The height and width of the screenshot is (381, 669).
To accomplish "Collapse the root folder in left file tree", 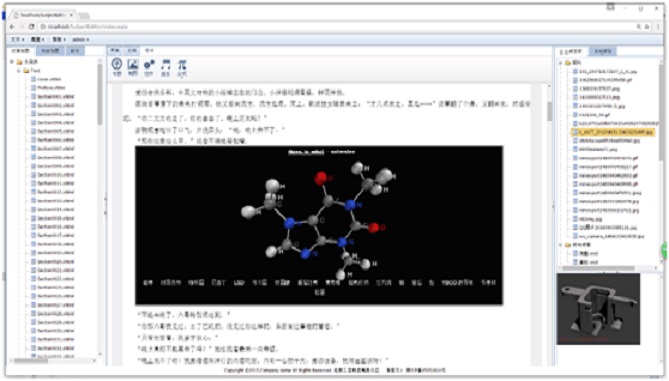I will [x=12, y=62].
